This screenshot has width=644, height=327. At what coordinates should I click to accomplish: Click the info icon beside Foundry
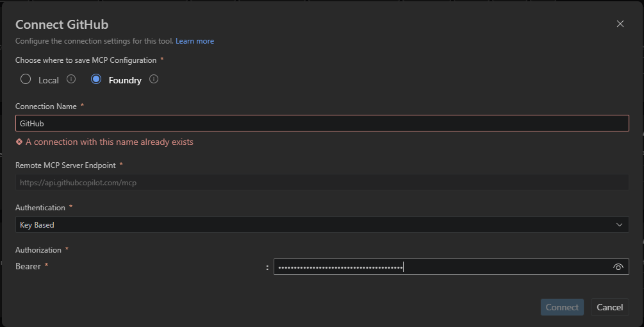(154, 80)
